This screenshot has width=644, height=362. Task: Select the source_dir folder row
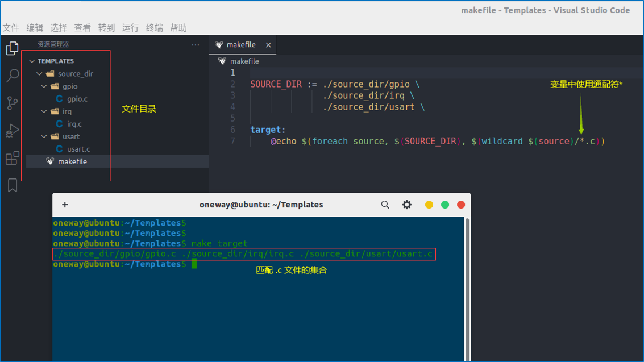[117, 73]
